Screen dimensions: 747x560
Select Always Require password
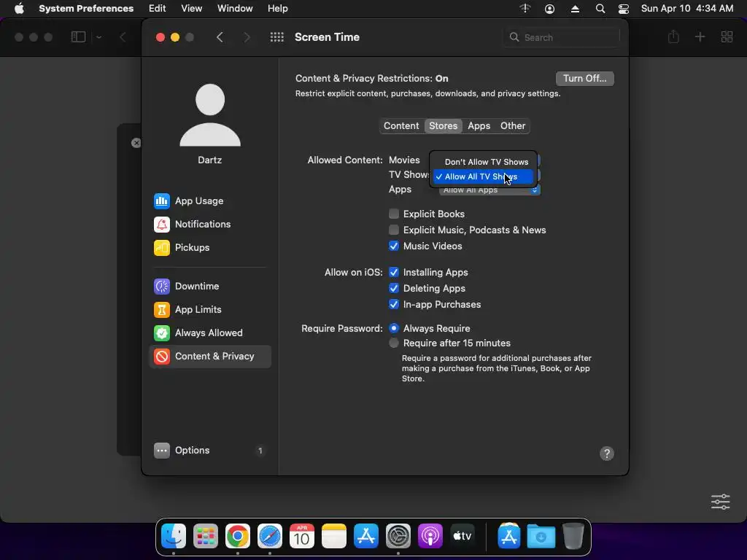(393, 329)
